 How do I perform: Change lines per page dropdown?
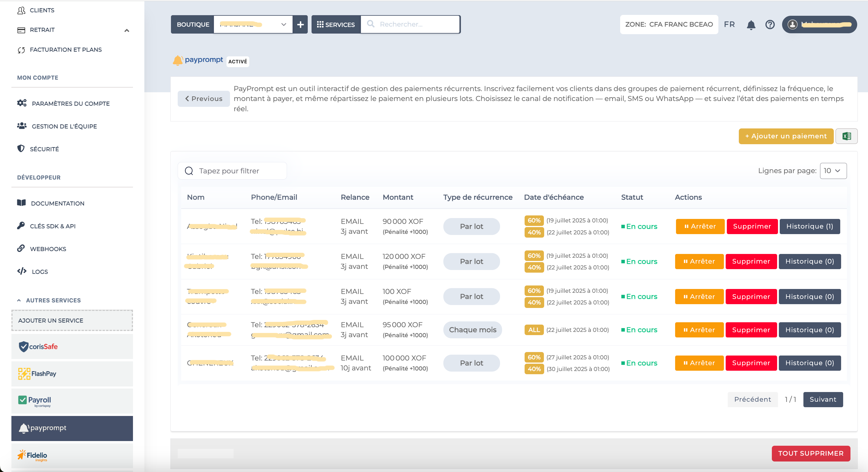[833, 171]
